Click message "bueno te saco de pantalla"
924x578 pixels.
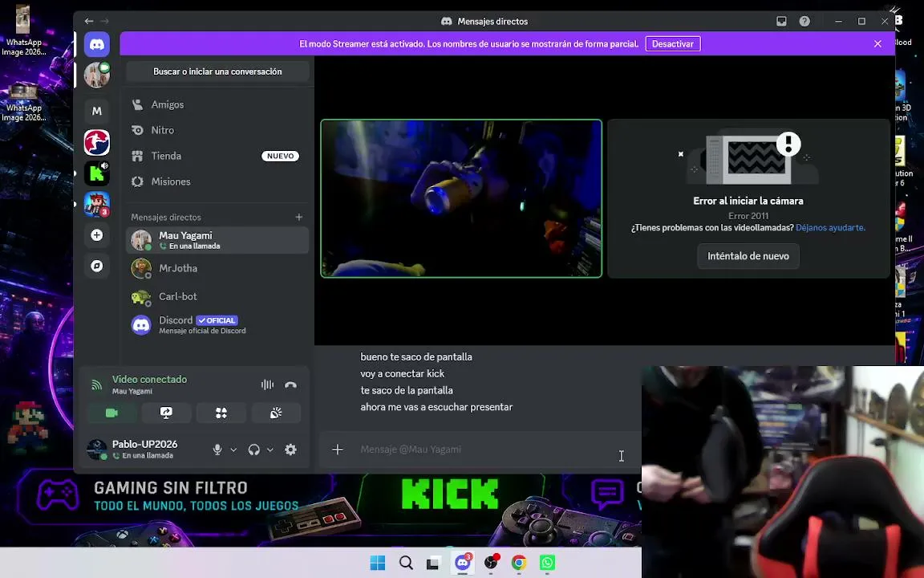coord(416,356)
